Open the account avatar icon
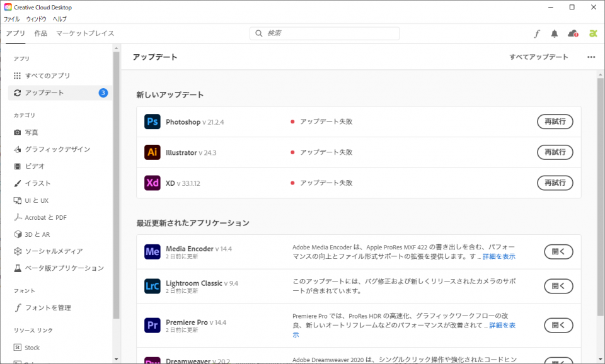Viewport: 605px width, 364px height. pos(592,33)
